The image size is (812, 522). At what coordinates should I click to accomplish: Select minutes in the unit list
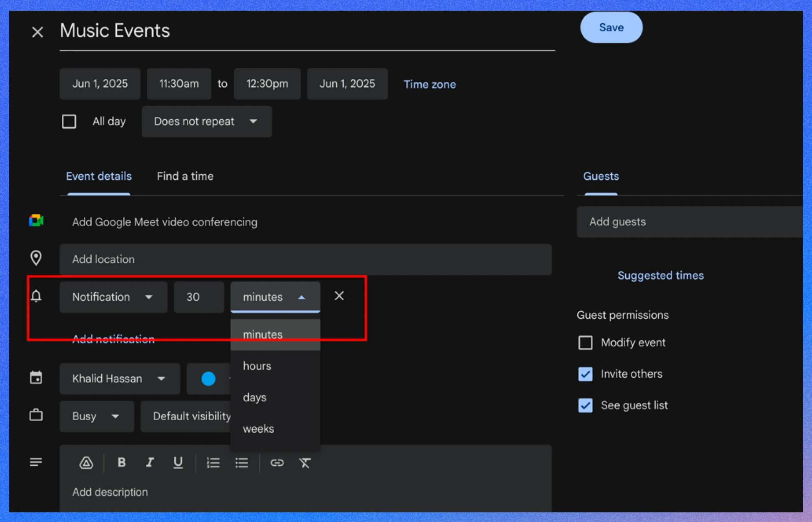275,335
